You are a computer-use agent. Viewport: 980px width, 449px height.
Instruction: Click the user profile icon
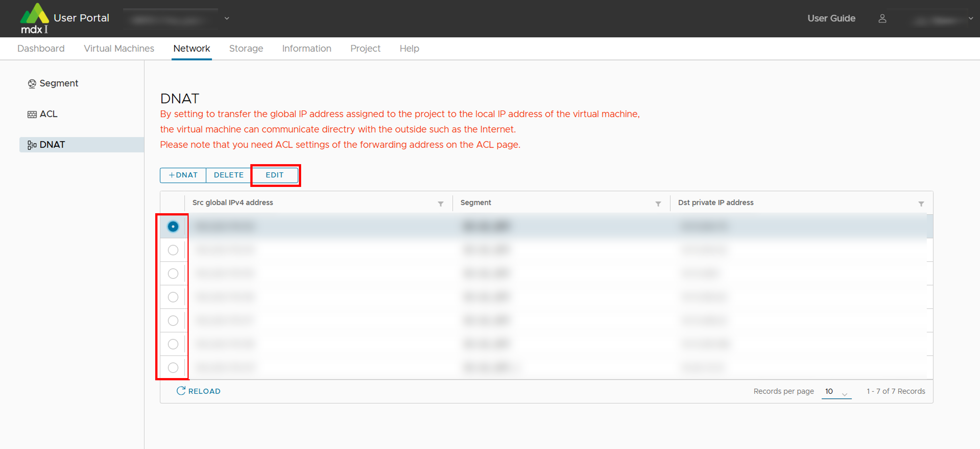(x=882, y=18)
